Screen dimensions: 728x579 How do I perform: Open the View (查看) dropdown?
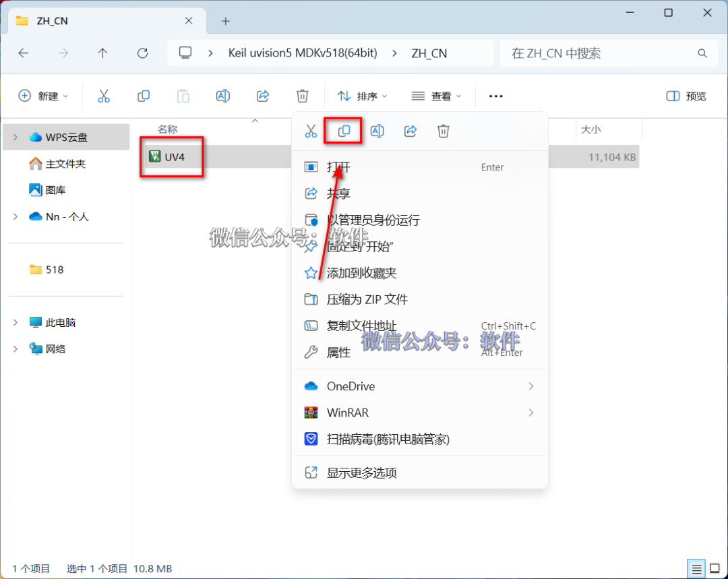436,96
